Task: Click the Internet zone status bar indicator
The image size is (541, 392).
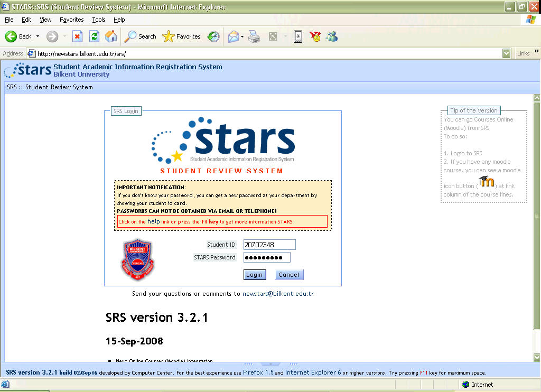Action: 478,385
